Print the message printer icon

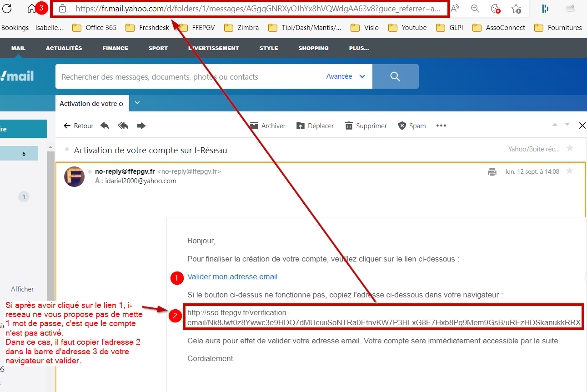click(492, 171)
